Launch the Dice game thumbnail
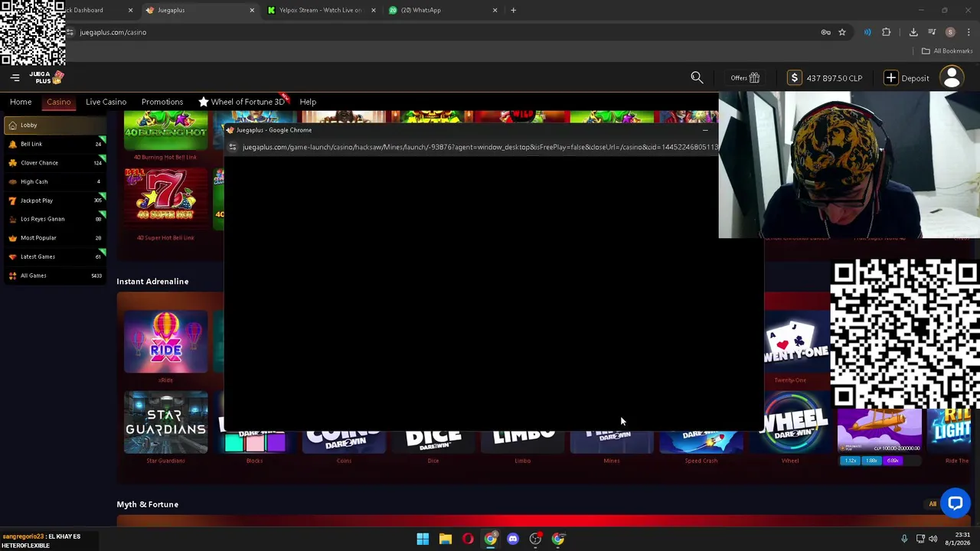 coord(433,442)
